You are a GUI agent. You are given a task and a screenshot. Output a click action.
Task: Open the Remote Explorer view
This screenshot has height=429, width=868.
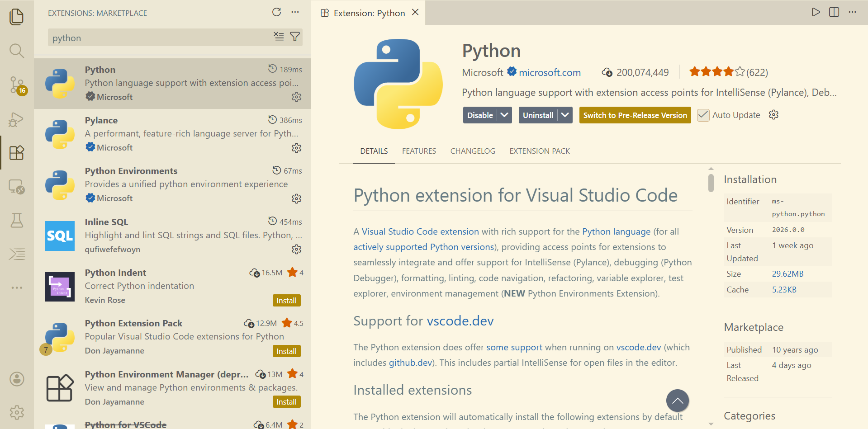coord(17,187)
